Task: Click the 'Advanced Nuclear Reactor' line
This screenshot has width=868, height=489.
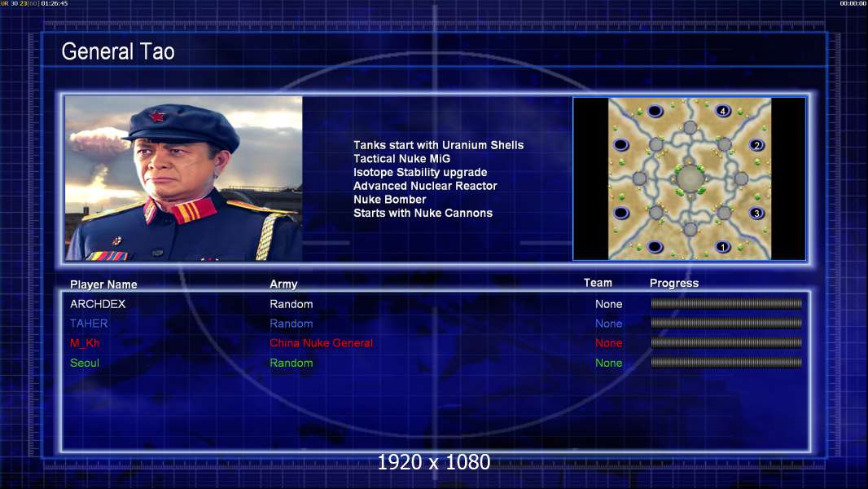Action: (425, 186)
